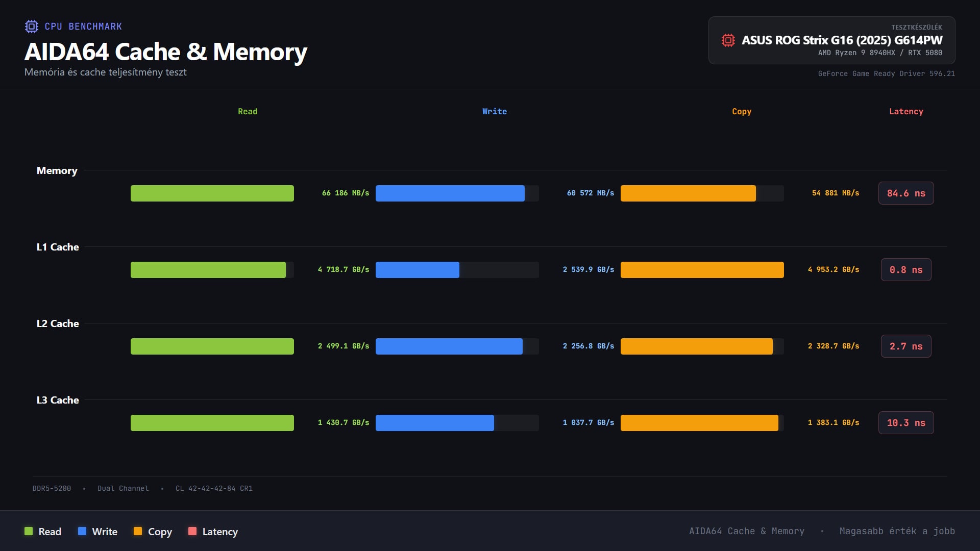Viewport: 980px width, 551px height.
Task: Click the blue Write legend swatch
Action: (x=82, y=531)
